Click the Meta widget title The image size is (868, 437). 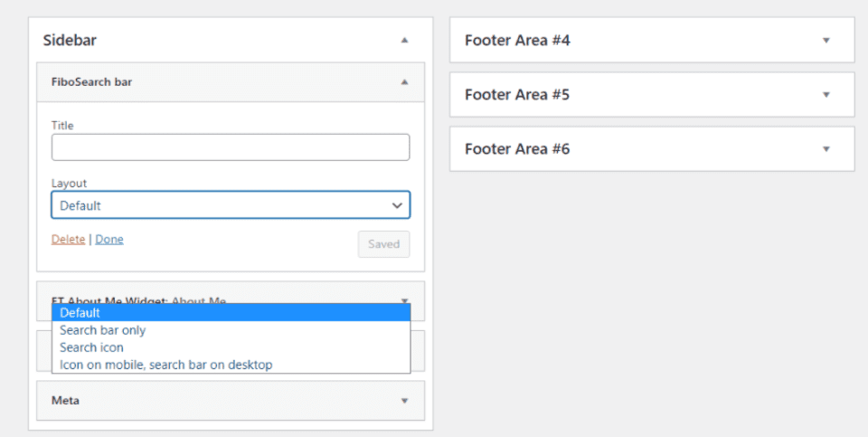65,401
